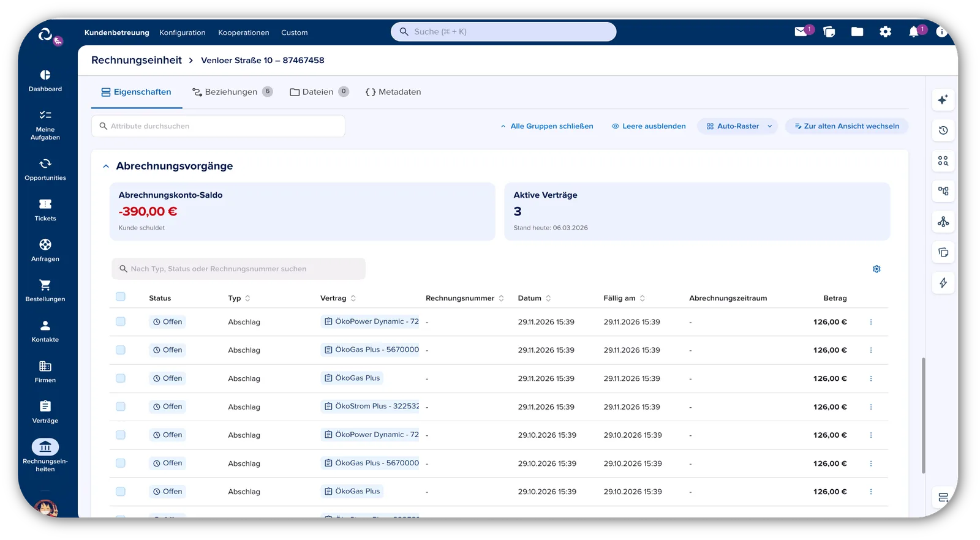The height and width of the screenshot is (540, 980).
Task: Open Anfragen in sidebar
Action: 45,250
